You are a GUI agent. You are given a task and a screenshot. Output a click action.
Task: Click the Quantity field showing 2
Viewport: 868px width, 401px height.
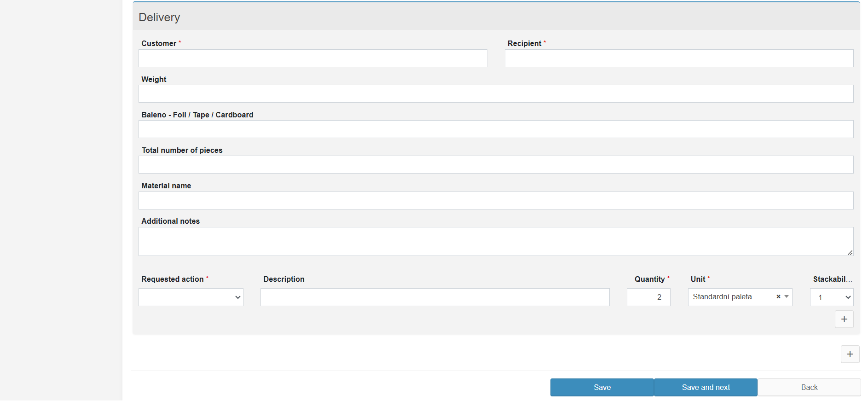click(648, 297)
